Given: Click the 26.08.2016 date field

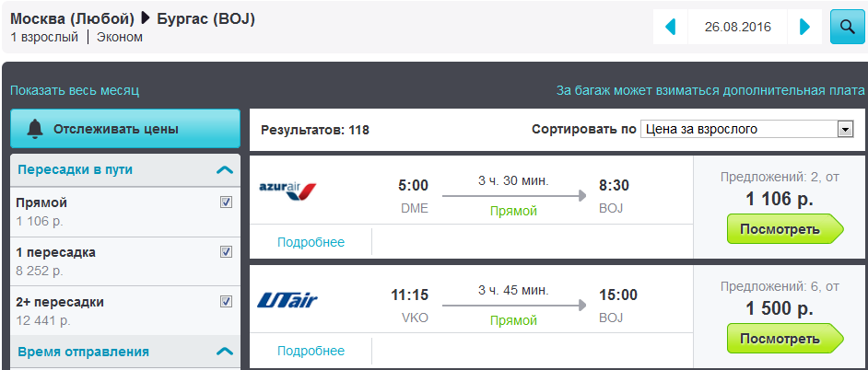Looking at the screenshot, I should click(x=738, y=27).
